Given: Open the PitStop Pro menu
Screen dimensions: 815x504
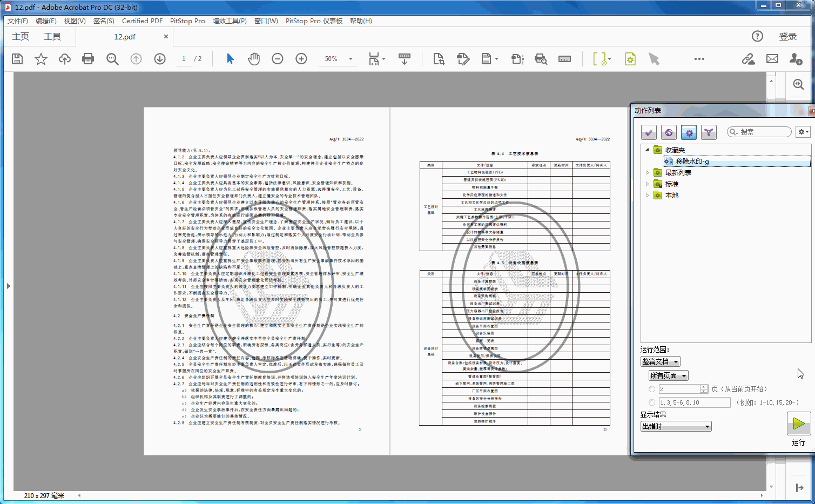Looking at the screenshot, I should click(x=187, y=21).
